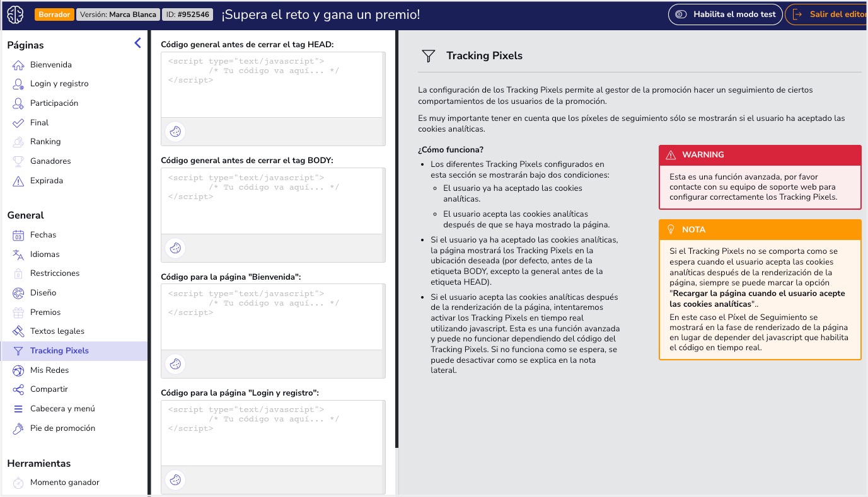Screen dimensions: 868x497
Task: Go to Login y registro page
Action: (59, 84)
